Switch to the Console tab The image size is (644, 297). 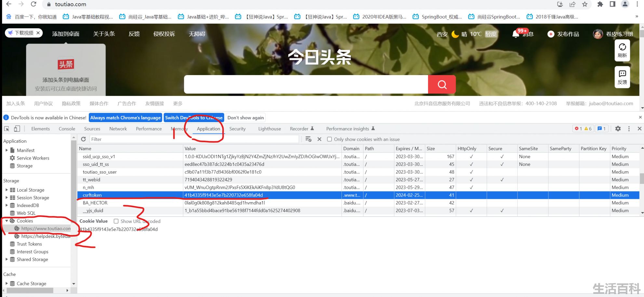pyautogui.click(x=67, y=129)
